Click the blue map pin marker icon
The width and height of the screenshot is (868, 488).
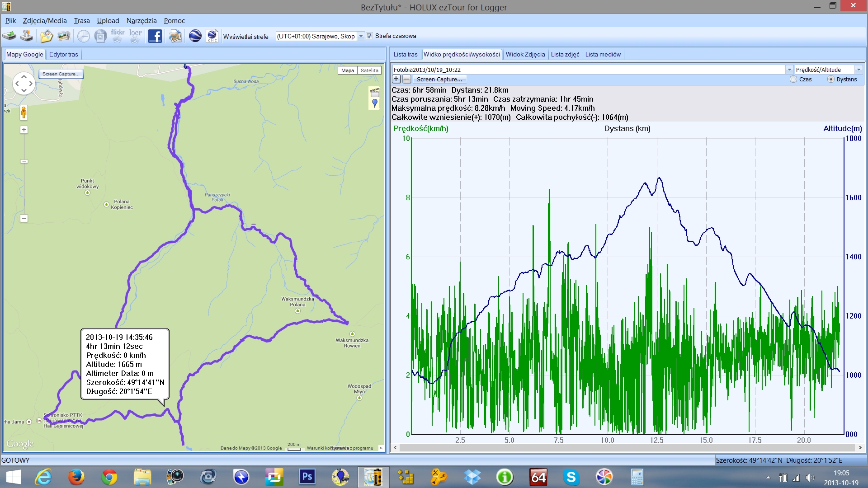pos(374,103)
